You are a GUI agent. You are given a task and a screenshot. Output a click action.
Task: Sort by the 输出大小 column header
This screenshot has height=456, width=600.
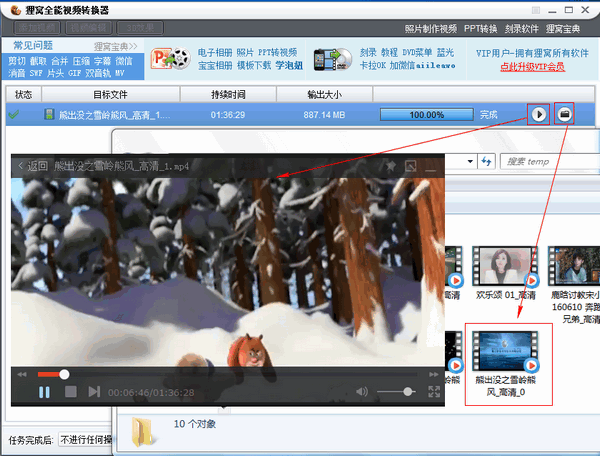point(324,94)
